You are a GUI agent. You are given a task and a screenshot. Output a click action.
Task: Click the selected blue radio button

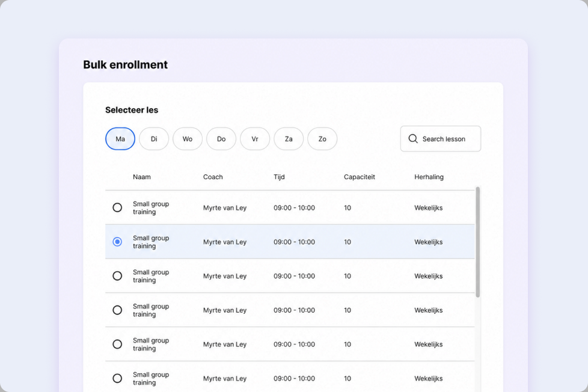coord(117,242)
